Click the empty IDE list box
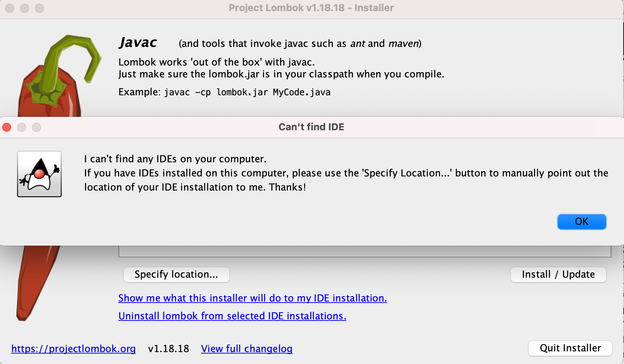 pos(364,252)
